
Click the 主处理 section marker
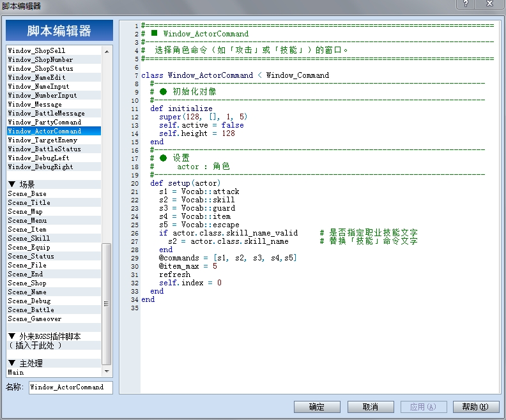pos(12,363)
